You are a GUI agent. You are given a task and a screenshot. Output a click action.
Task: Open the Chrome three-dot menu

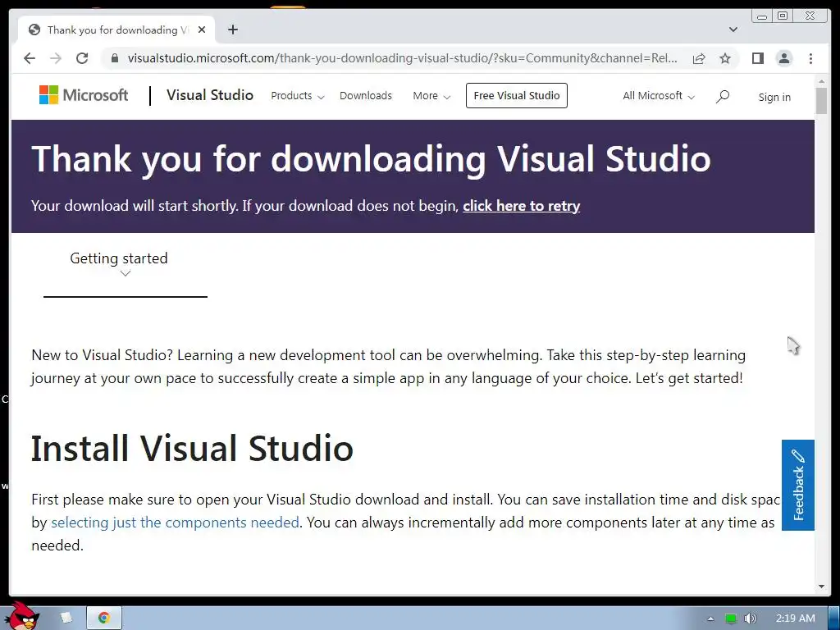(810, 58)
